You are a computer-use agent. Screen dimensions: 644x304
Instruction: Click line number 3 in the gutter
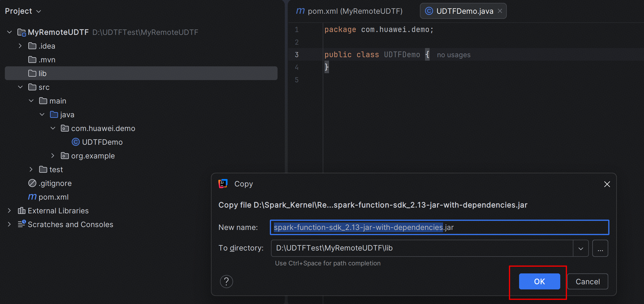tap(297, 55)
